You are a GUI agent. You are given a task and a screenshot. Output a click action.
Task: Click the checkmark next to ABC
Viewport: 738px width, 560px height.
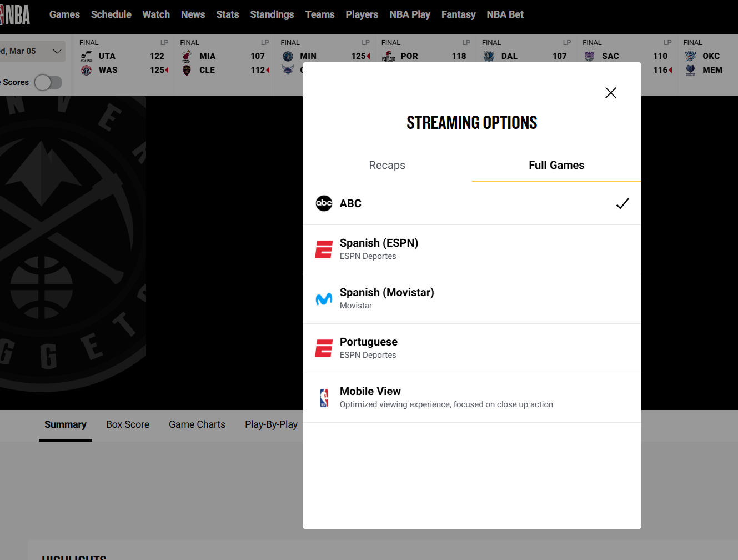[622, 203]
